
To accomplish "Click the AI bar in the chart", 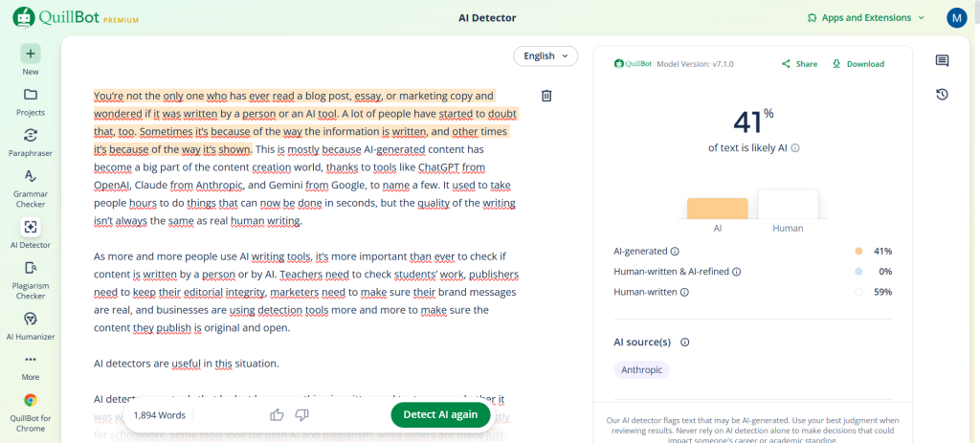I will pyautogui.click(x=718, y=208).
